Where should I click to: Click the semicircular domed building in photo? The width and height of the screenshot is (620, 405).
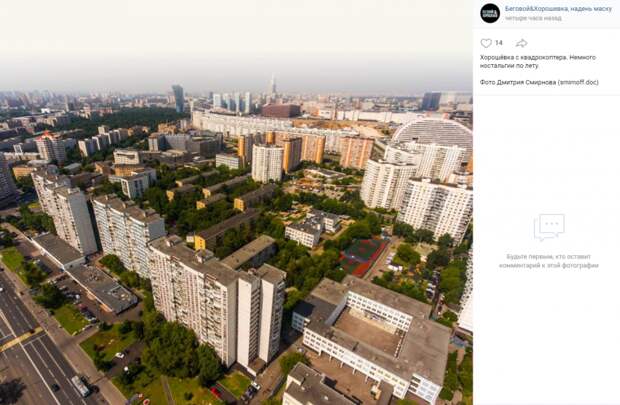click(433, 132)
